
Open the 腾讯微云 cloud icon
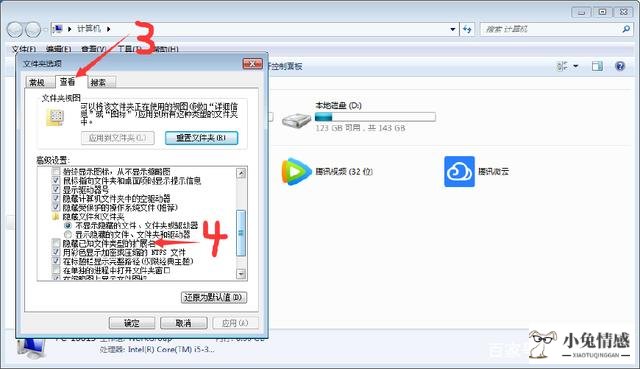[x=460, y=171]
